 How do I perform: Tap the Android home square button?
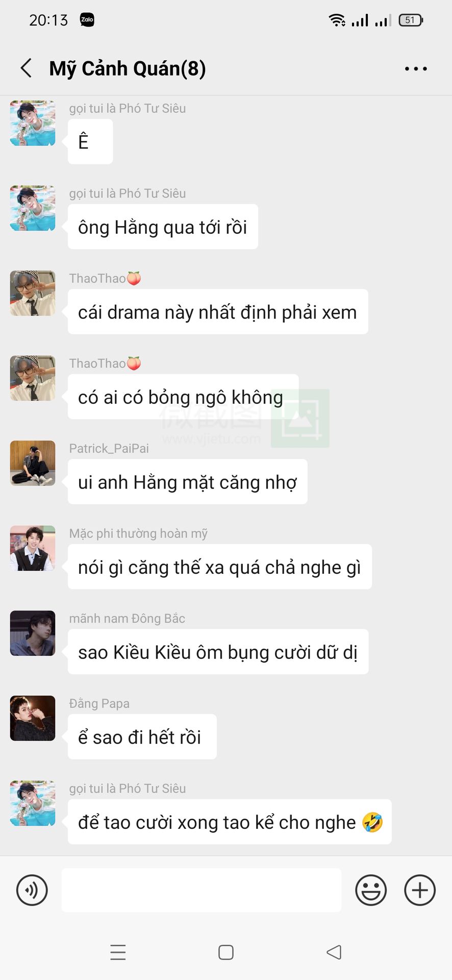(x=226, y=952)
